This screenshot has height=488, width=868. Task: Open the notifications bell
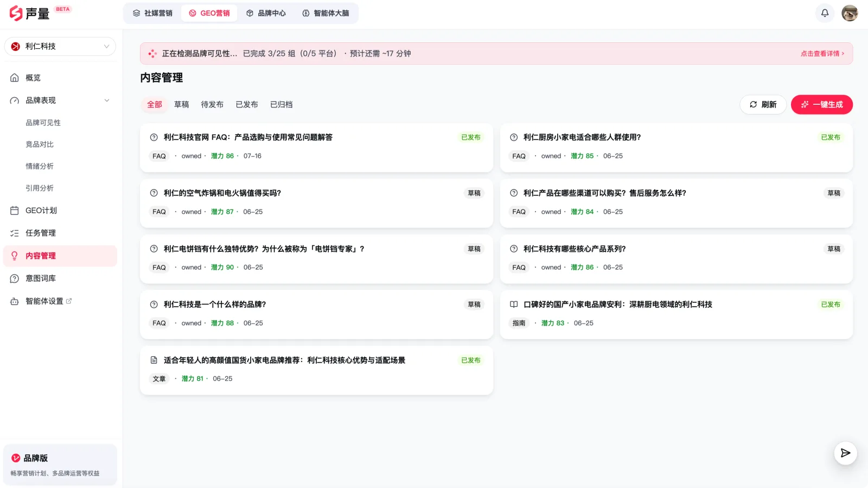pos(825,13)
